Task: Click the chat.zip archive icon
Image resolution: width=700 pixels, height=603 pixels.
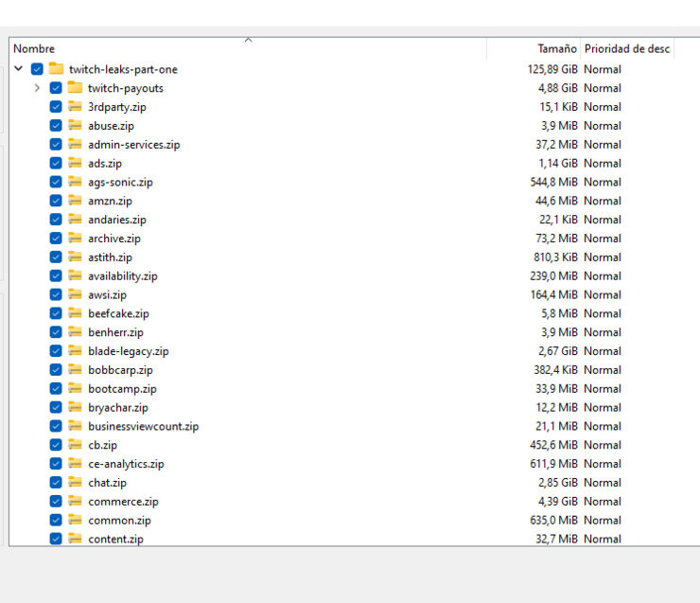Action: point(75,483)
